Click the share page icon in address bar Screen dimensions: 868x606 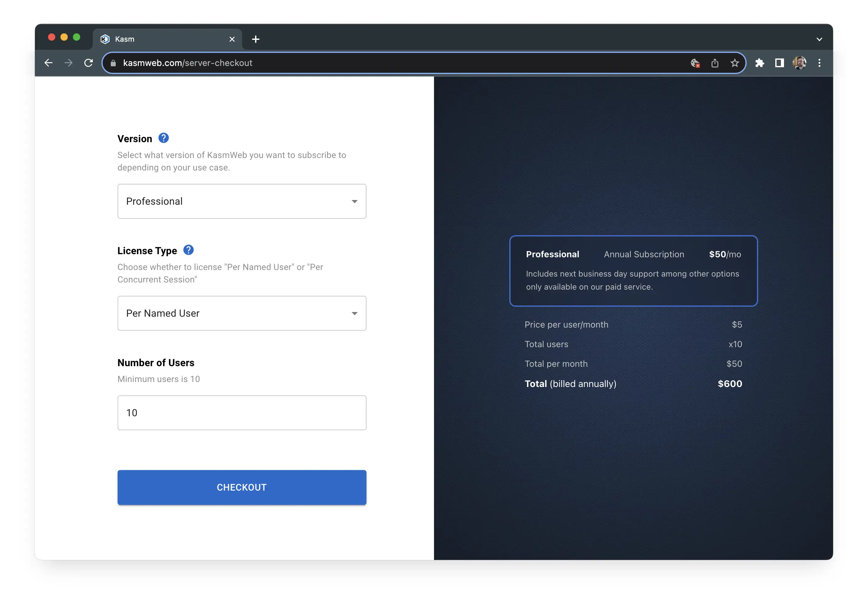715,63
